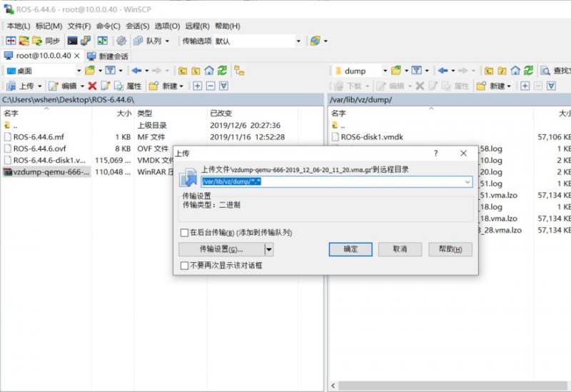Open the 帮助(H) menu
571x392 pixels.
click(x=227, y=26)
